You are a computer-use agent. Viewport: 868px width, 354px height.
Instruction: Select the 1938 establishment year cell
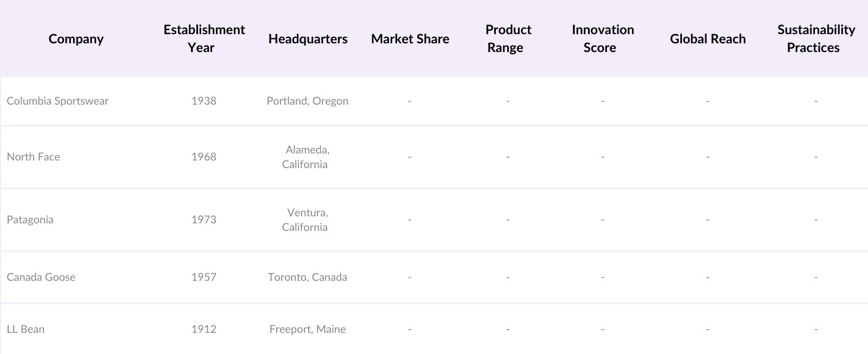[203, 101]
